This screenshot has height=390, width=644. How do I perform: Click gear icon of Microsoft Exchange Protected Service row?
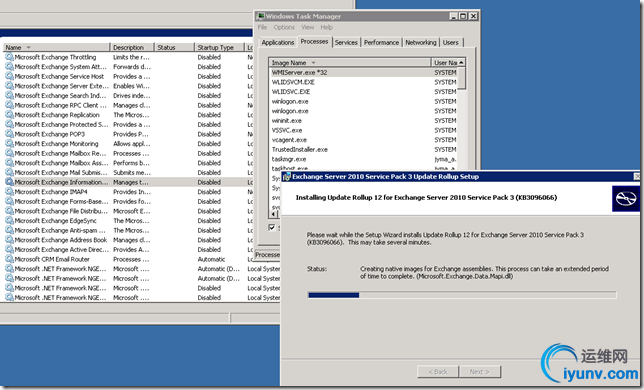tap(9, 124)
